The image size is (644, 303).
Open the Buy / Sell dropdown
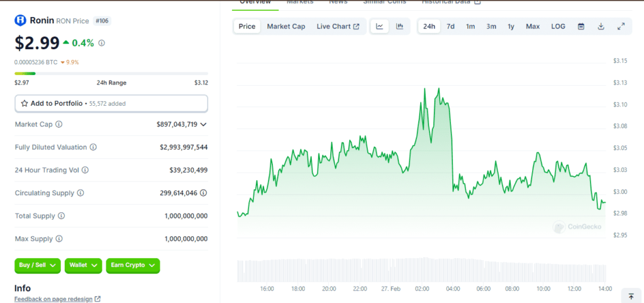pyautogui.click(x=37, y=266)
